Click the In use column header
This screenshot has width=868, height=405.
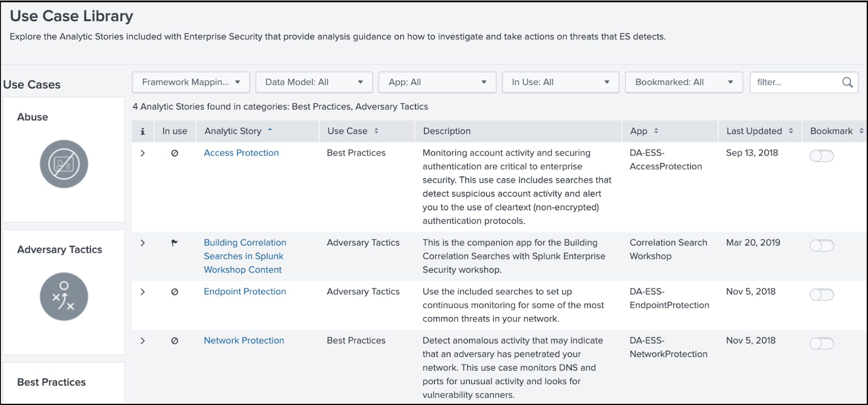[x=175, y=131]
